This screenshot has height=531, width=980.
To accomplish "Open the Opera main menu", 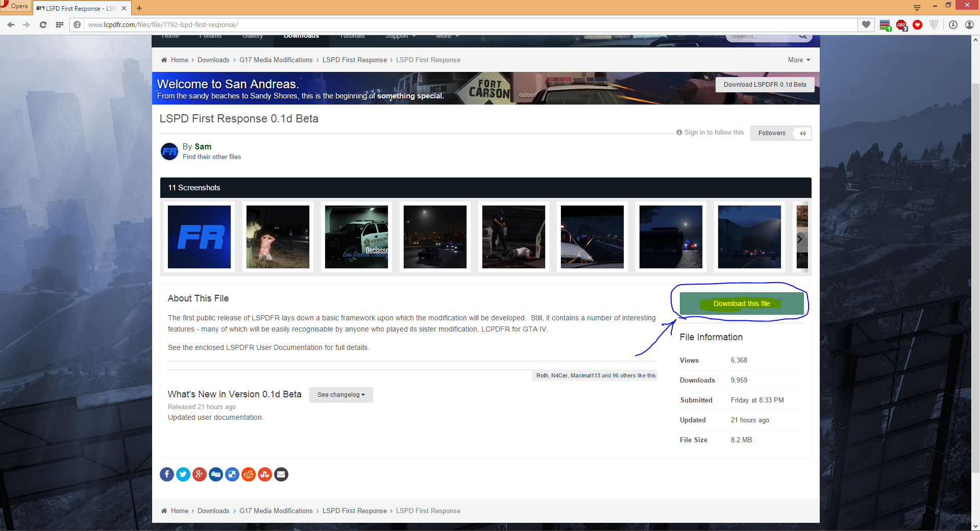I will coord(15,6).
